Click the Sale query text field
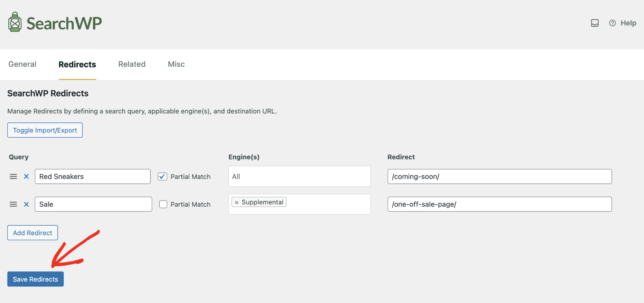 pyautogui.click(x=93, y=204)
